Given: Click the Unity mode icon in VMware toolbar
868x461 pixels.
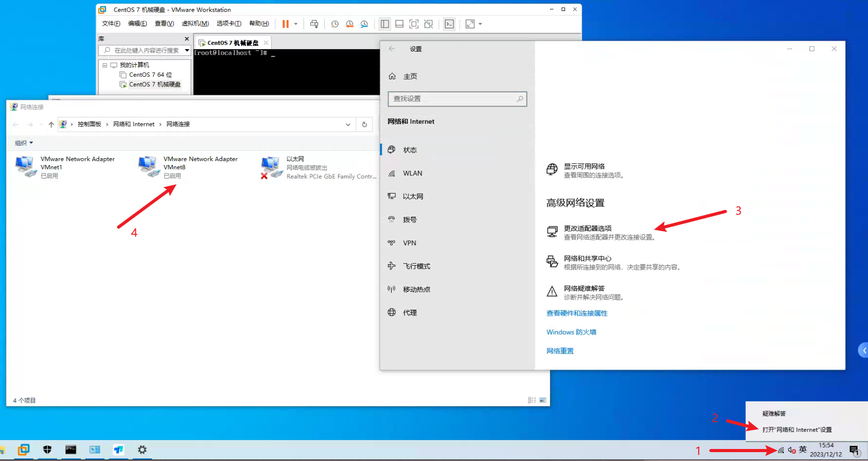Looking at the screenshot, I should click(429, 24).
